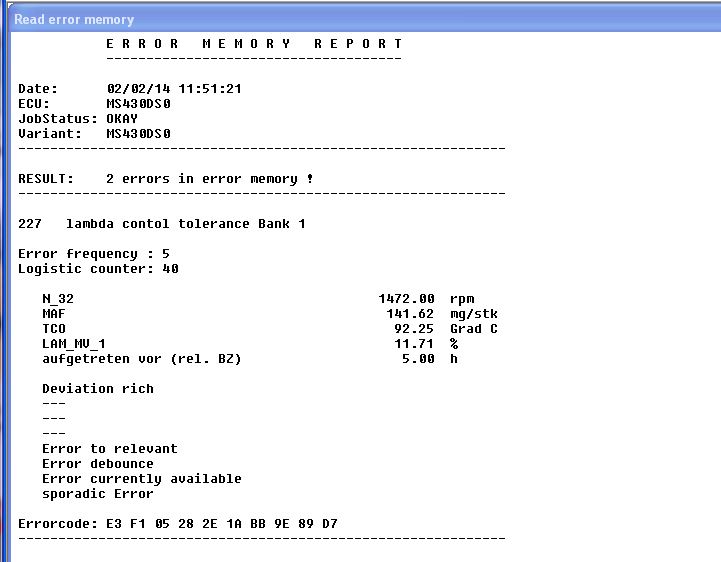Screen dimensions: 721x562
Task: Click the MAF parameter label
Action: tap(54, 314)
